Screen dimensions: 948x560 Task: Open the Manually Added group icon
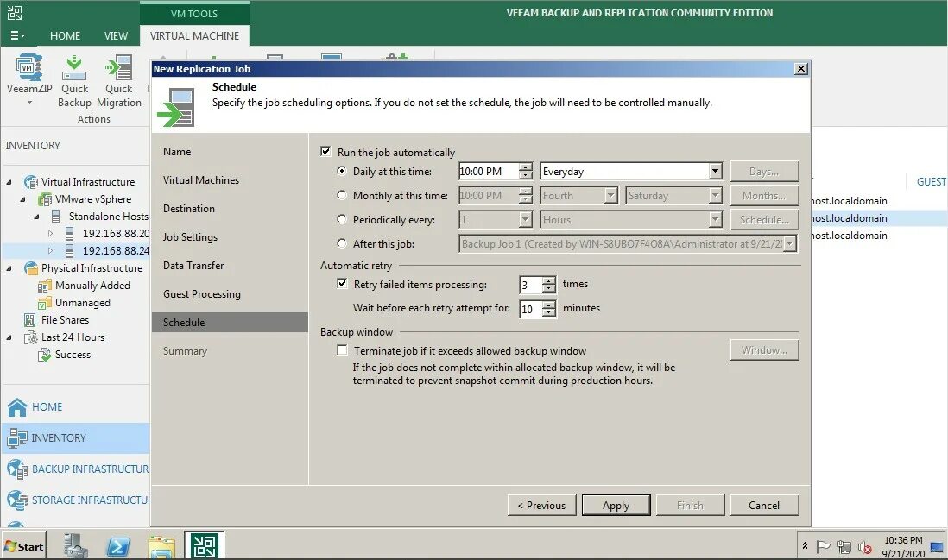[x=45, y=286]
